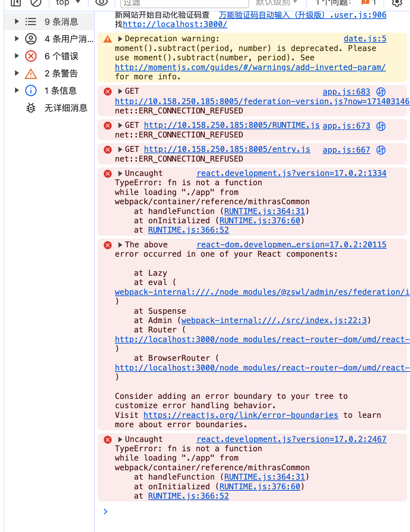Select the 2 warnings filter
This screenshot has height=532, width=410.
[61, 74]
